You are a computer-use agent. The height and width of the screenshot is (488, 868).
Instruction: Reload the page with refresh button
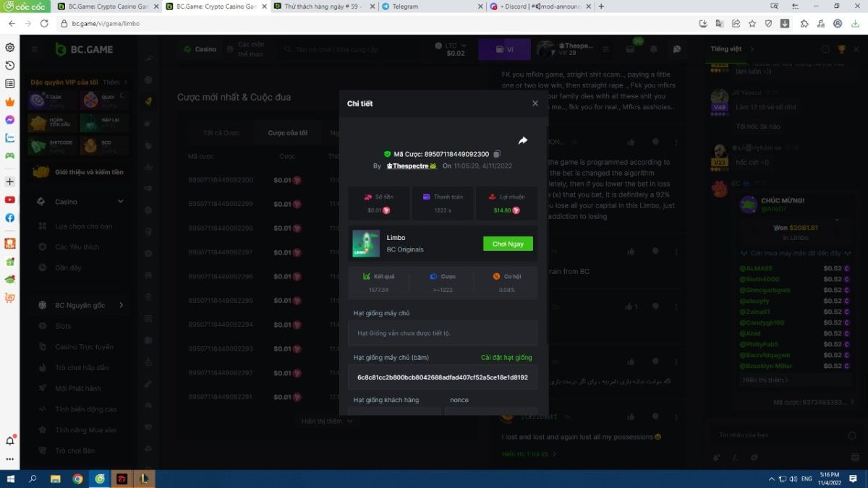(44, 23)
